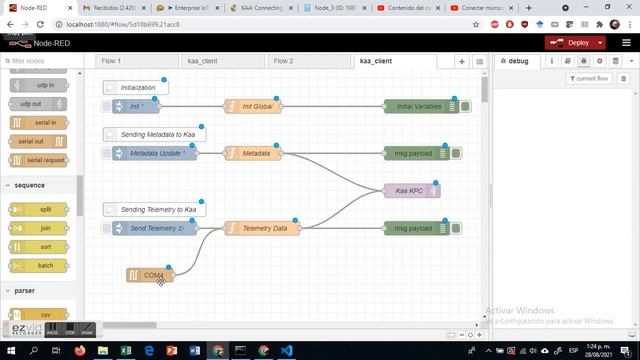Select the Initialization comment node
The image size is (640, 360).
[x=136, y=87]
